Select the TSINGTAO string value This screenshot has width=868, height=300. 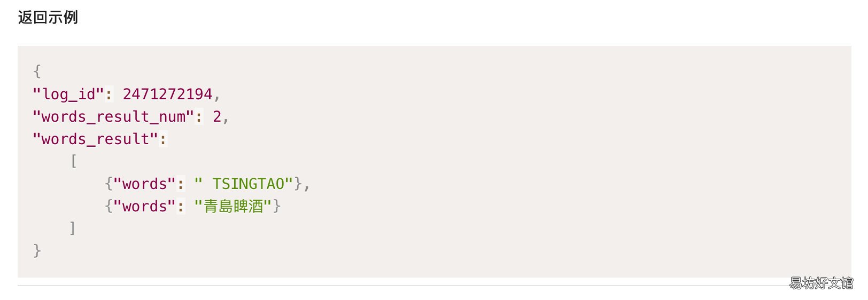244,184
